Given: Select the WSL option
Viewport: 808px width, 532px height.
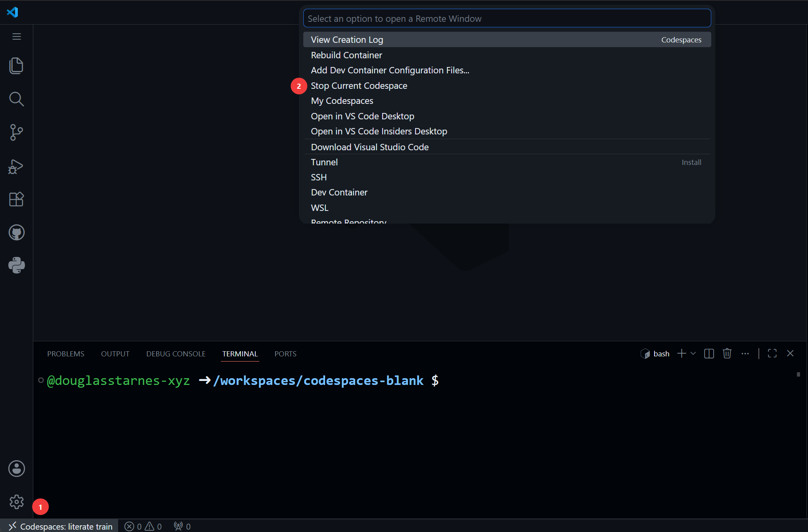Looking at the screenshot, I should click(x=507, y=208).
